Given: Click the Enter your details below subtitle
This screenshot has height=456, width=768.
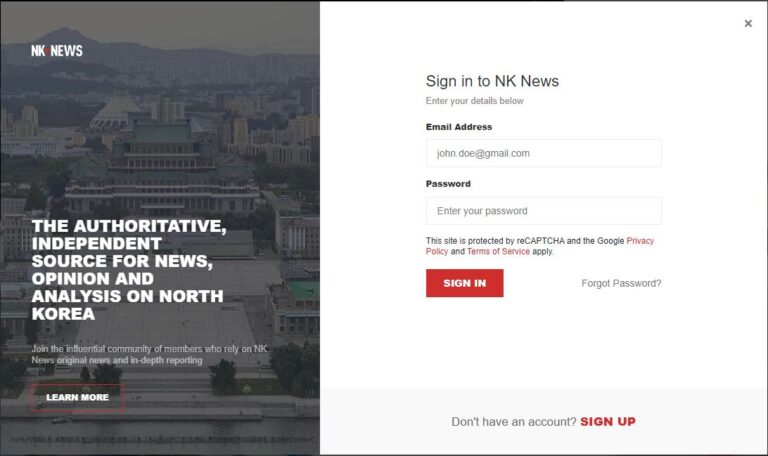Looking at the screenshot, I should pyautogui.click(x=474, y=100).
